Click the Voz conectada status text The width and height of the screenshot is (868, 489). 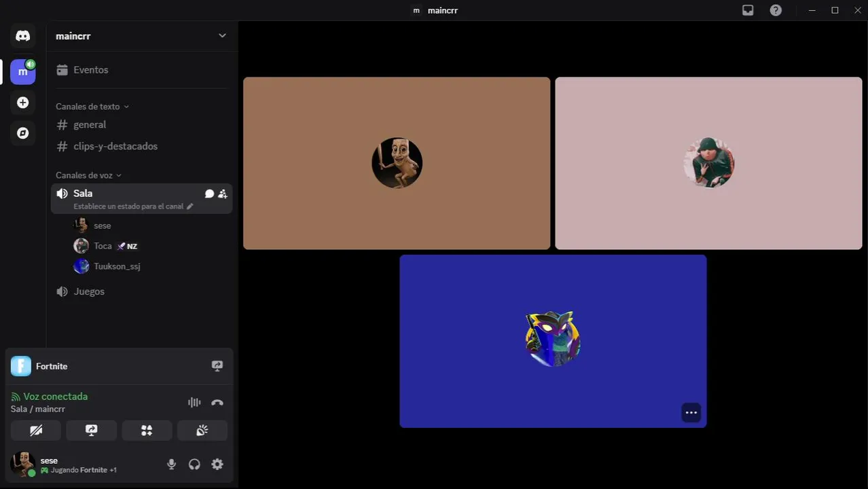tap(56, 397)
